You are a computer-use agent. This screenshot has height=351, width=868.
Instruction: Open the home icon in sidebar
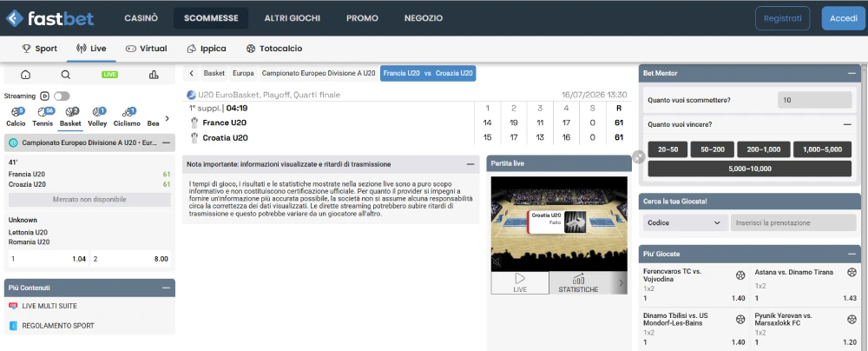[25, 75]
